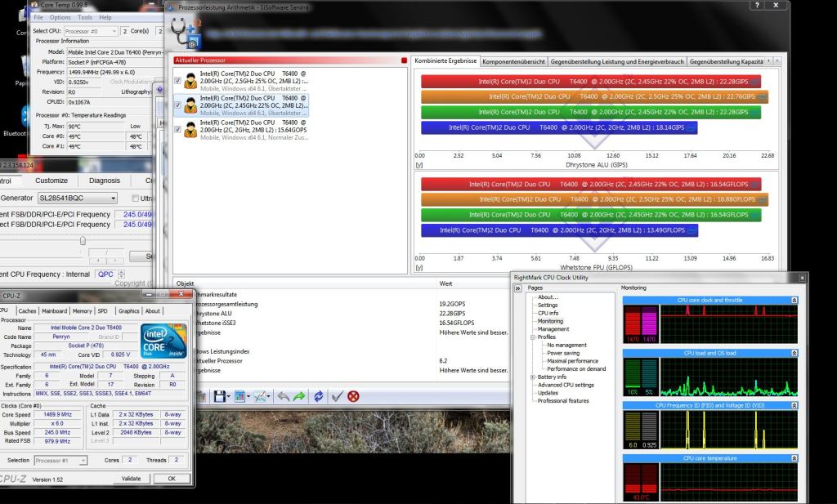
Task: Toggle checkbox for 2.45GHz 22% OC processor
Action: (x=177, y=105)
